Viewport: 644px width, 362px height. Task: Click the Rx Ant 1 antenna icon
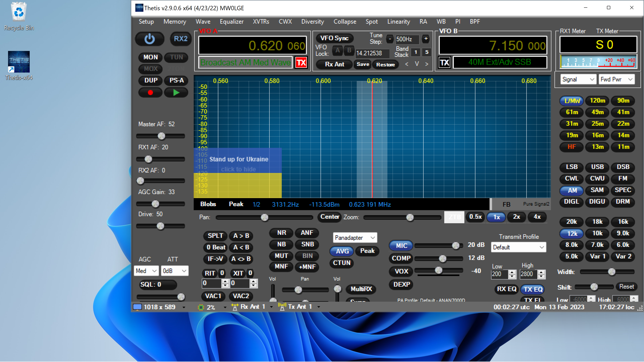point(235,307)
